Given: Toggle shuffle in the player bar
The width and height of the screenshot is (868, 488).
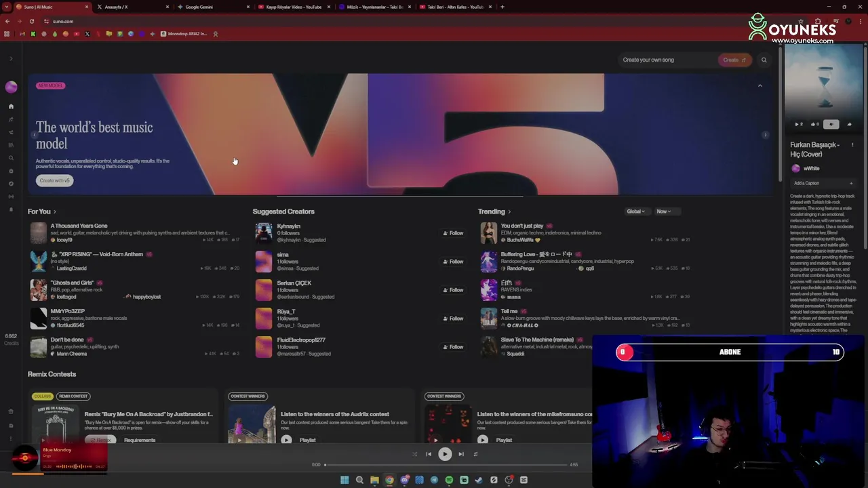Looking at the screenshot, I should point(414,454).
